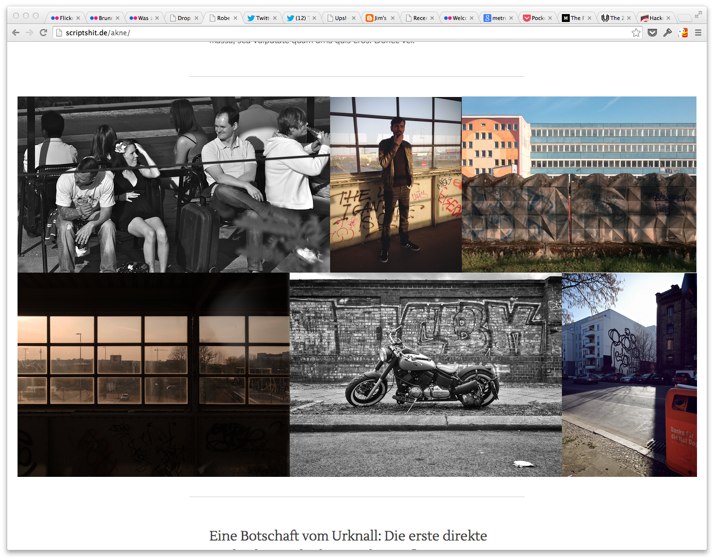Open the duck extension icon
The width and height of the screenshot is (714, 560).
[x=683, y=33]
